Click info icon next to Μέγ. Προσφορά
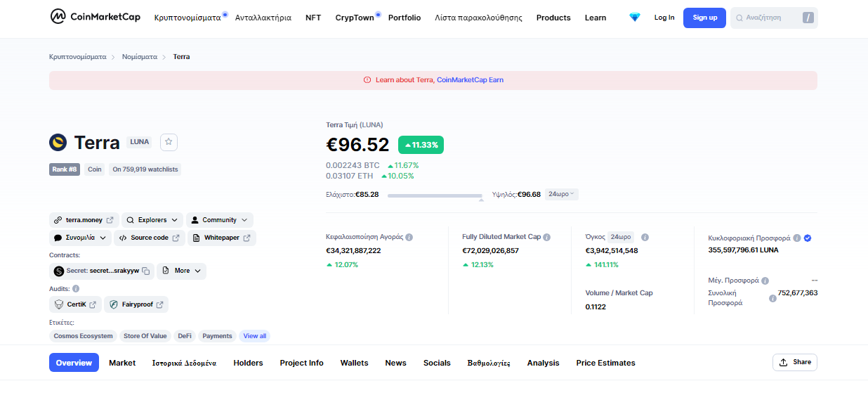This screenshot has height=393, width=868. 765,281
